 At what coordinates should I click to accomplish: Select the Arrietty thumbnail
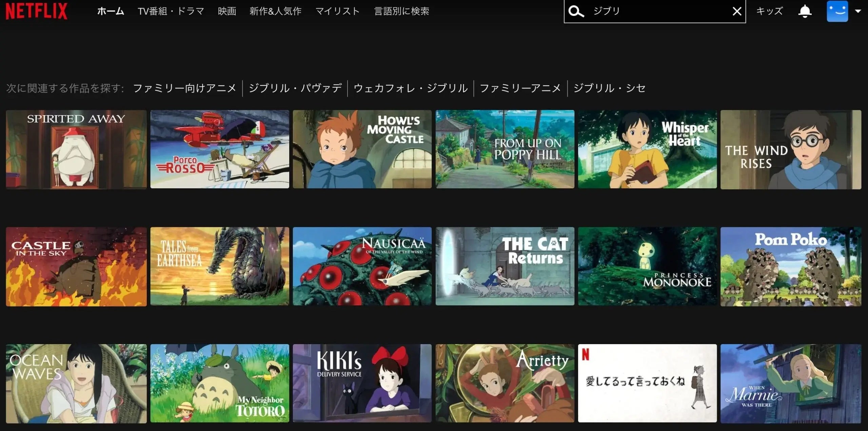coord(505,383)
